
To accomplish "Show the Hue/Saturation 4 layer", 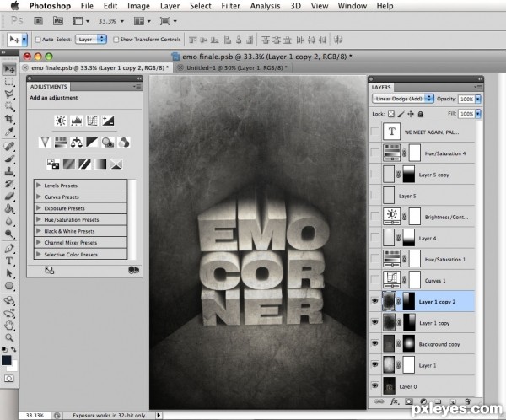I will pos(374,153).
